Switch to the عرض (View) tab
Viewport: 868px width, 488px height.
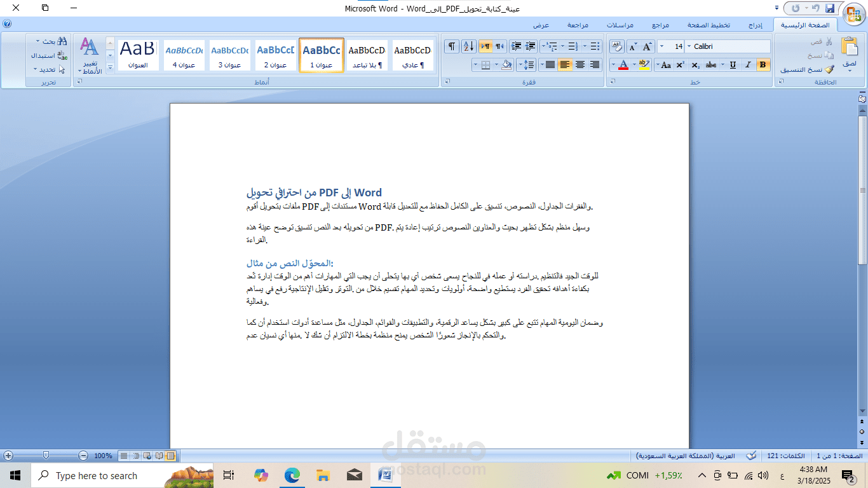click(x=541, y=25)
